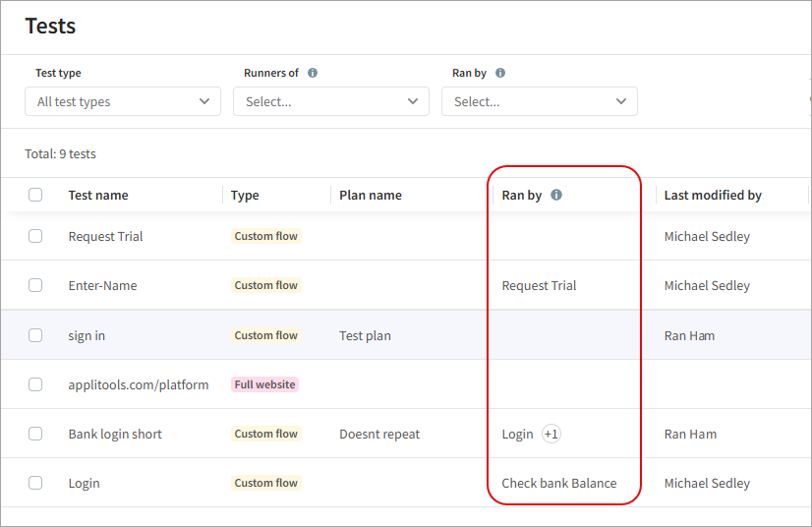Click the Type column header
812x527 pixels.
(x=245, y=195)
